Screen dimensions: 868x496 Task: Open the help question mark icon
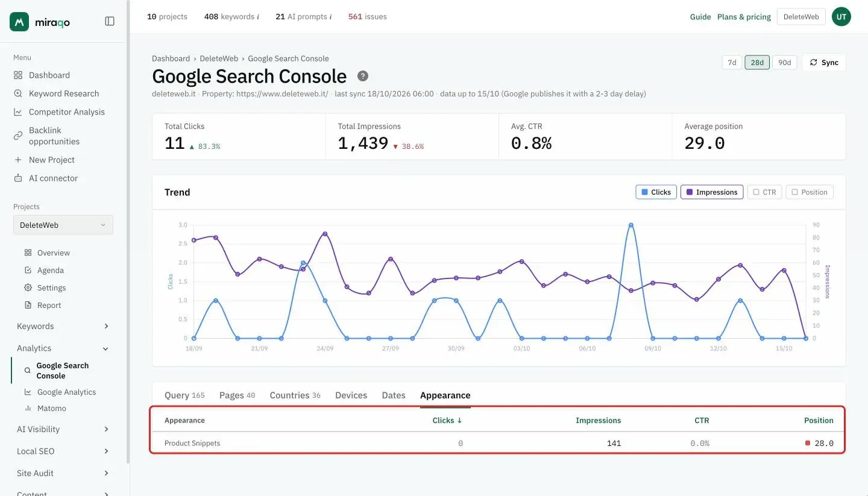coord(362,76)
